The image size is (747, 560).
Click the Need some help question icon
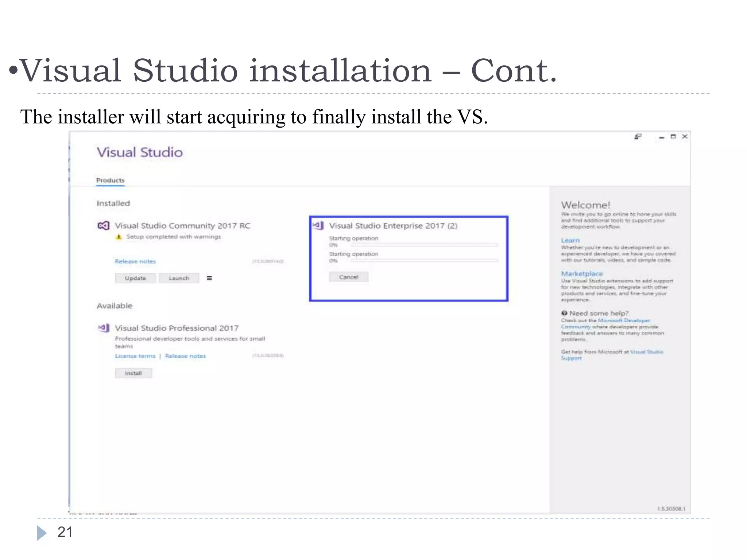564,313
